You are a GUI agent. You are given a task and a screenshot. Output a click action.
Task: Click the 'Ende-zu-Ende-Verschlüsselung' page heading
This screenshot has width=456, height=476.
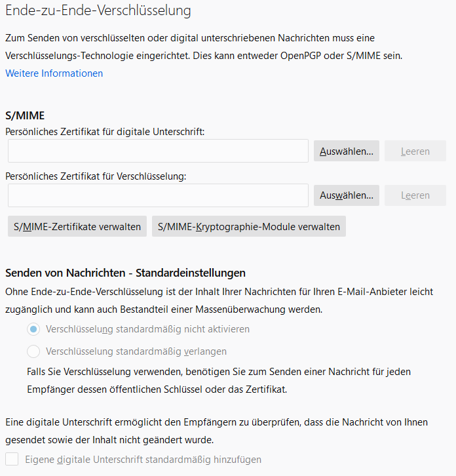(x=98, y=10)
